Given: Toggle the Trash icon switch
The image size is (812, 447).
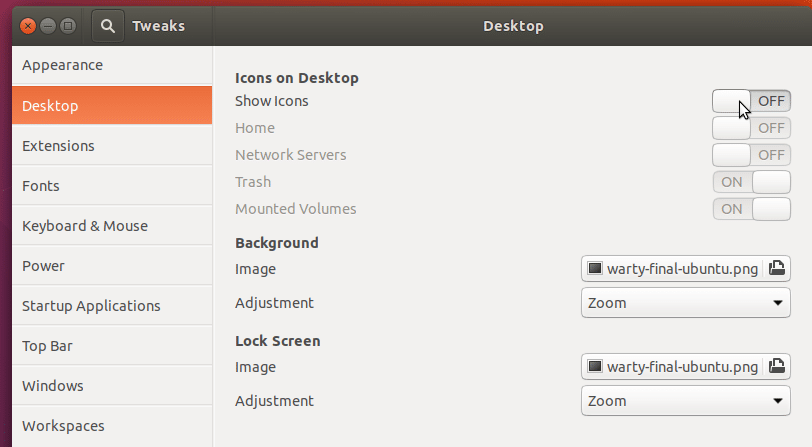Looking at the screenshot, I should click(x=751, y=182).
